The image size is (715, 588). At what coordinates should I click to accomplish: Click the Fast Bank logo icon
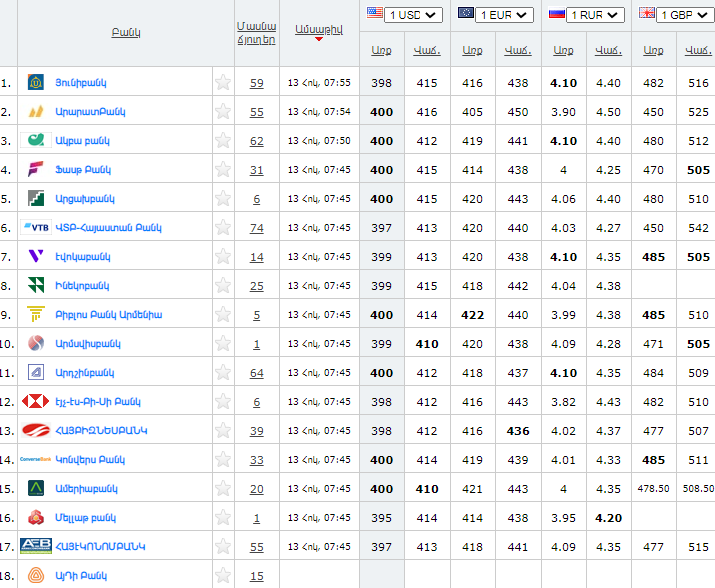coord(36,169)
